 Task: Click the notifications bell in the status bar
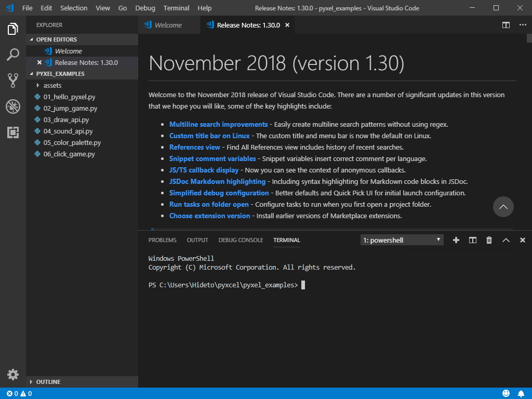coord(522,393)
